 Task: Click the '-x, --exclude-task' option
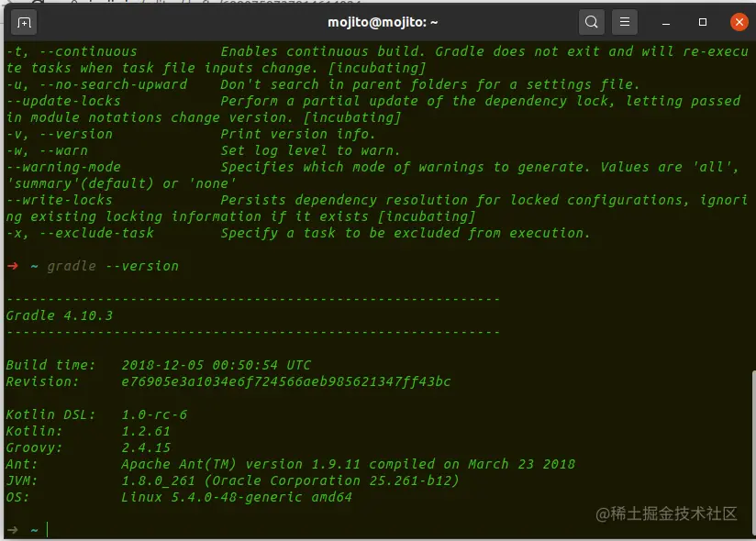pyautogui.click(x=80, y=233)
